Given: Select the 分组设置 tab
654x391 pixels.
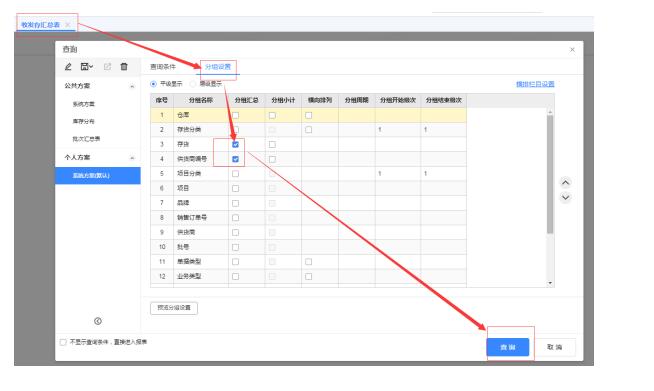Looking at the screenshot, I should (x=218, y=67).
